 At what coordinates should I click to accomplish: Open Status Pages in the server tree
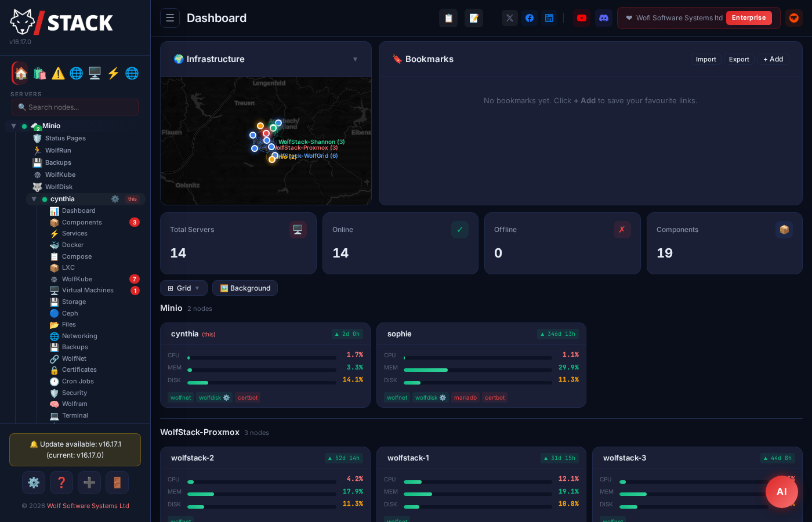(x=65, y=138)
